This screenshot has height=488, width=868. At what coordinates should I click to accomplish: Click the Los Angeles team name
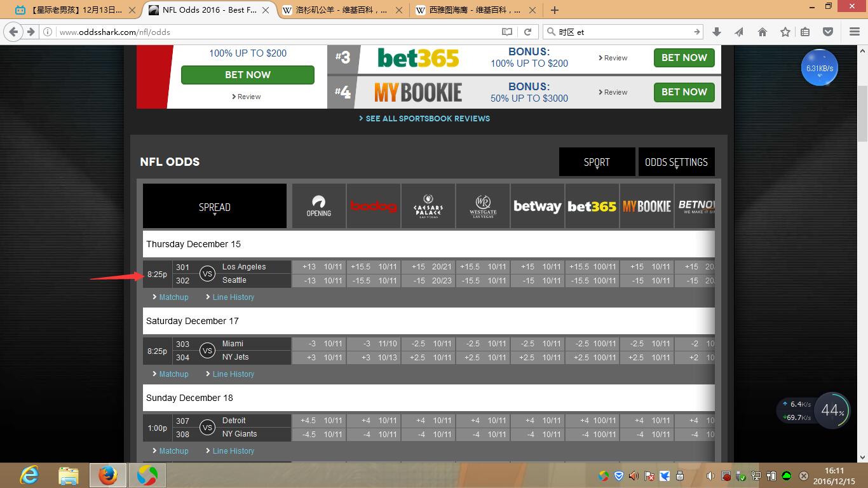pos(244,267)
